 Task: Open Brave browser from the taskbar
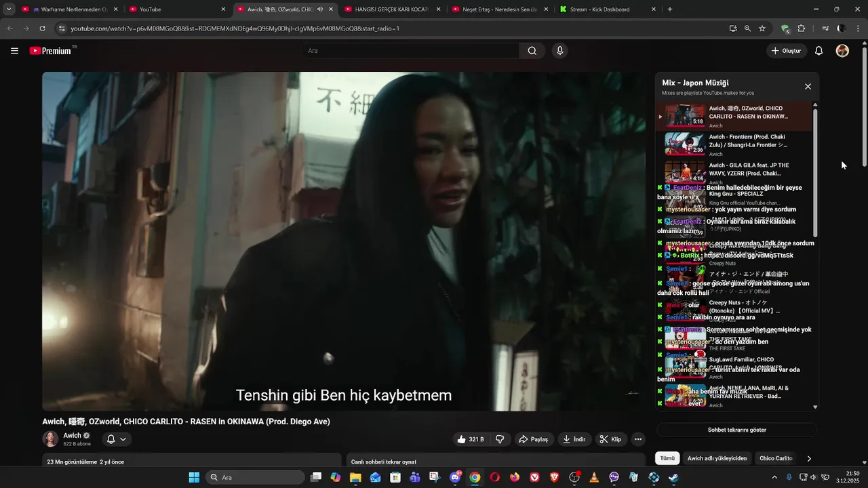coord(555,477)
